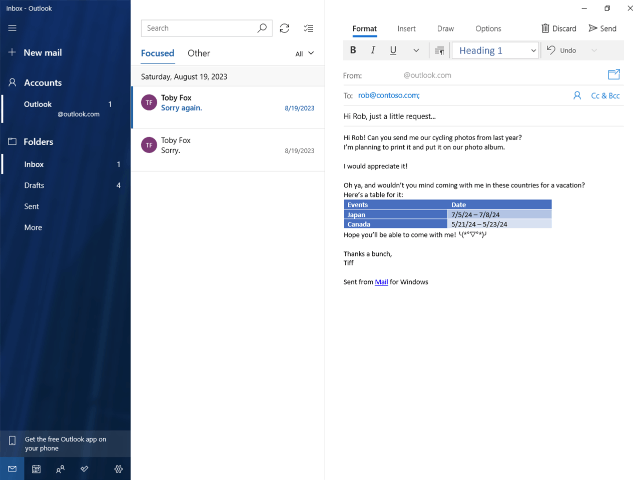Click the sync mailbox refresh icon
This screenshot has height=480, width=640.
click(x=284, y=28)
